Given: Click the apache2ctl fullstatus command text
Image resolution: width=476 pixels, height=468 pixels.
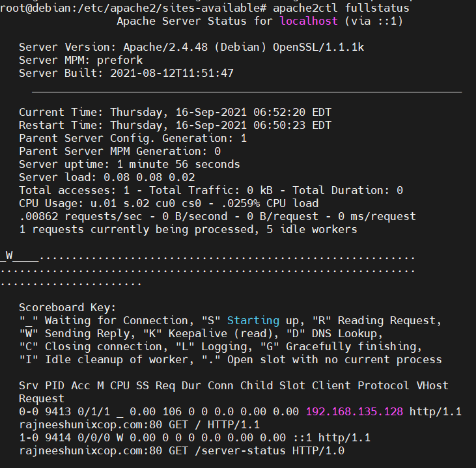Looking at the screenshot, I should coord(341,8).
